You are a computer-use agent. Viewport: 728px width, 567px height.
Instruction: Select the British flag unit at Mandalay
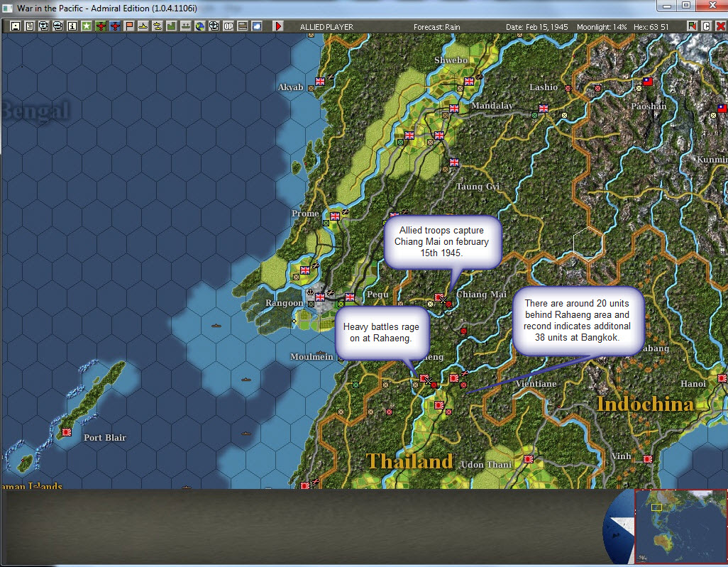[454, 108]
